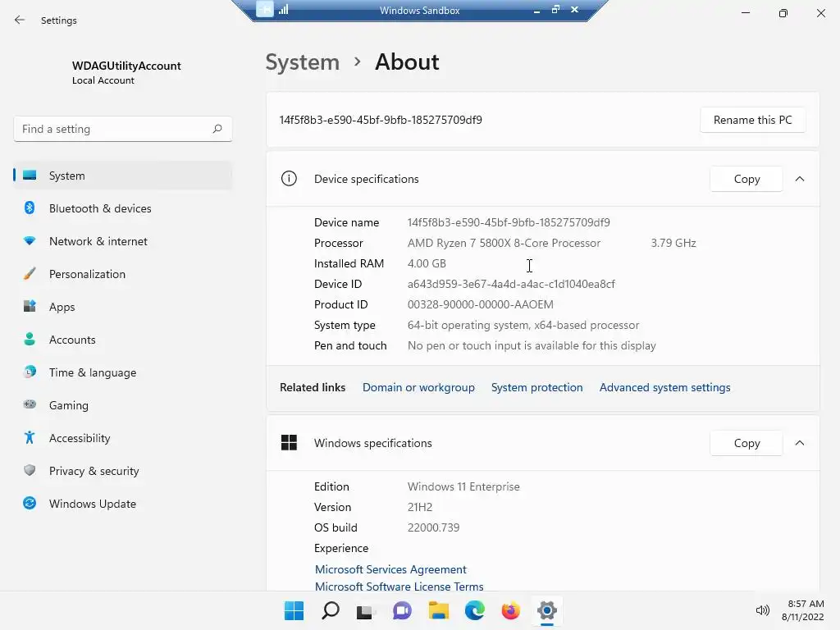Viewport: 840px width, 630px height.
Task: Select the Product ID value 00328-90000-00000-AAOEM
Action: (x=481, y=304)
